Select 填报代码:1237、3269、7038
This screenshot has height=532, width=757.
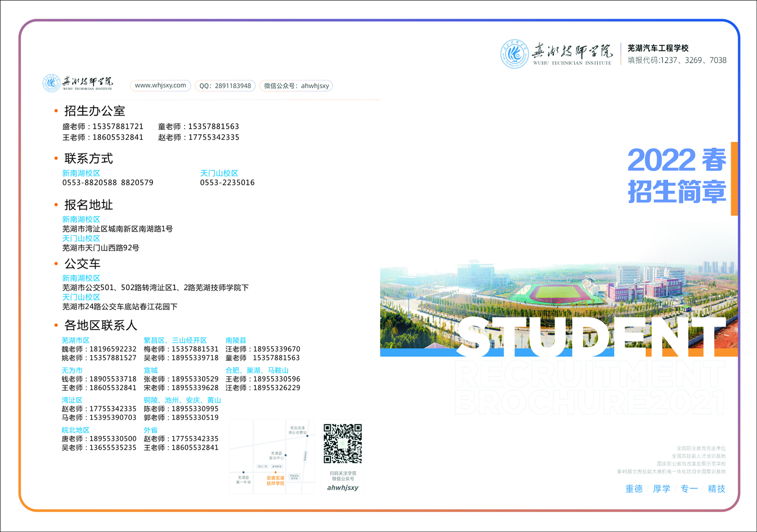[x=677, y=61]
